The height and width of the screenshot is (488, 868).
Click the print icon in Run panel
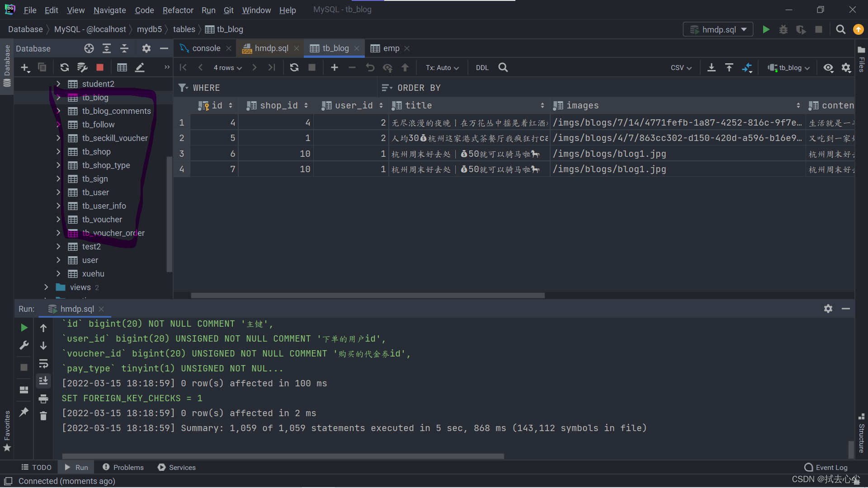coord(43,399)
